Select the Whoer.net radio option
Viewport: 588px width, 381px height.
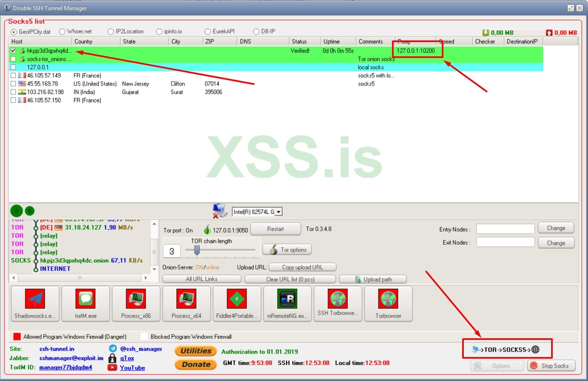coord(62,31)
